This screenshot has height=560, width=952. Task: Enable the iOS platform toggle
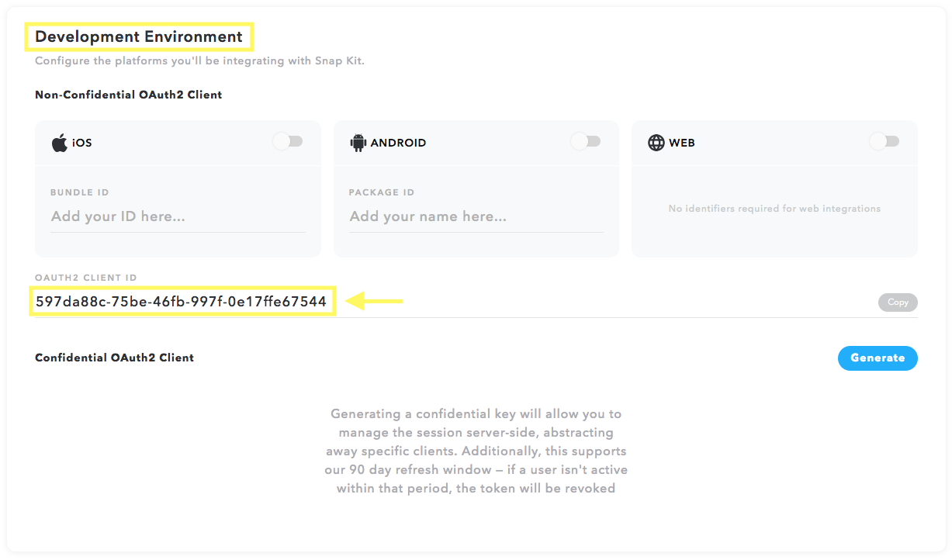coord(288,141)
